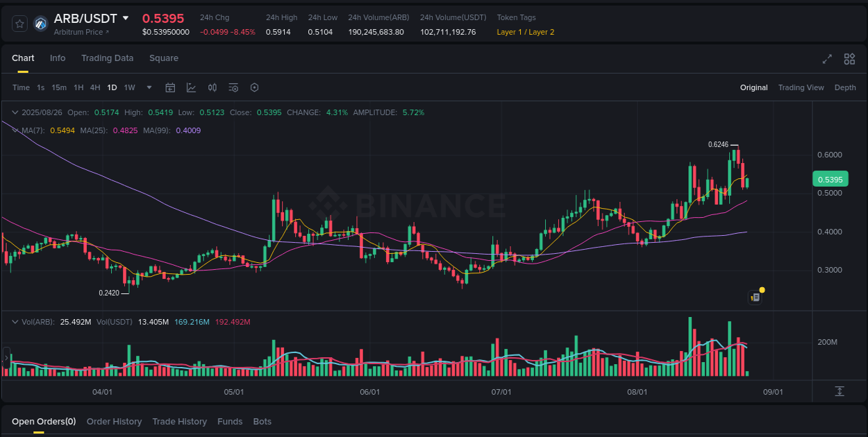Collapse the OHLC info row chevron
Image resolution: width=868 pixels, height=437 pixels.
[15, 112]
